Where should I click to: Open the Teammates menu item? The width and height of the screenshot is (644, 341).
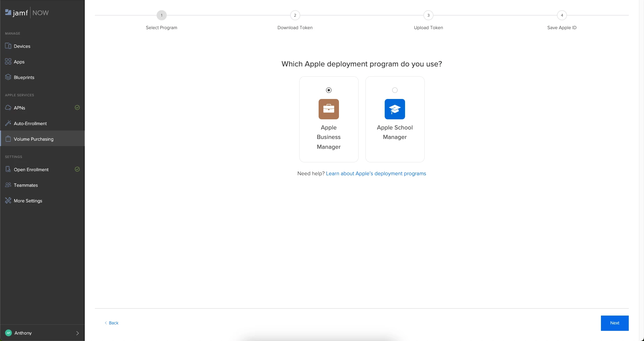(42, 185)
